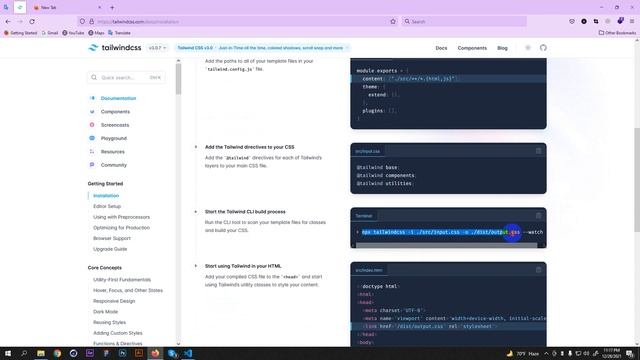640x360 pixels.
Task: Open the version v3.0.7 dropdown
Action: (157, 48)
